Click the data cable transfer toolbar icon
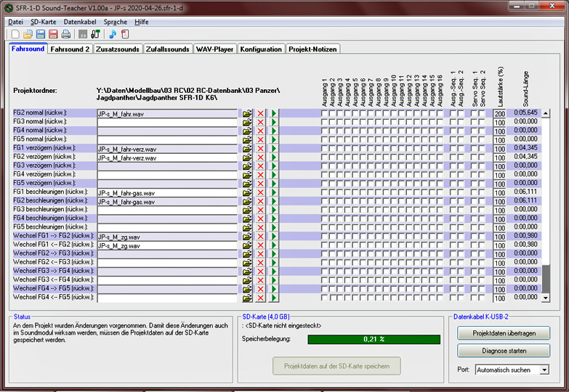The height and width of the screenshot is (392, 569). tap(95, 34)
